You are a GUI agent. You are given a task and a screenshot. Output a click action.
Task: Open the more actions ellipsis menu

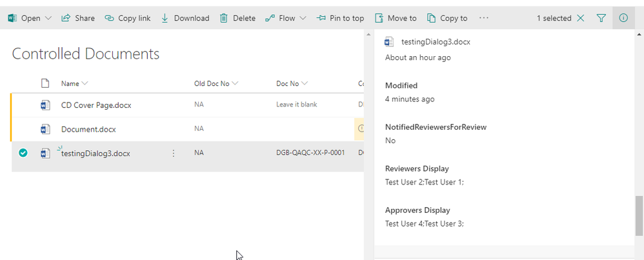point(484,18)
